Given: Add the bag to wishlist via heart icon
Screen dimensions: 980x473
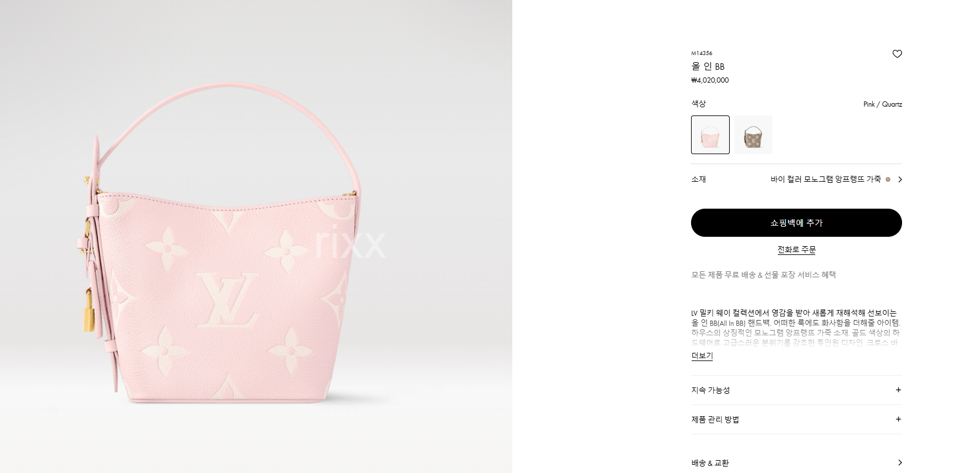Looking at the screenshot, I should point(897,54).
